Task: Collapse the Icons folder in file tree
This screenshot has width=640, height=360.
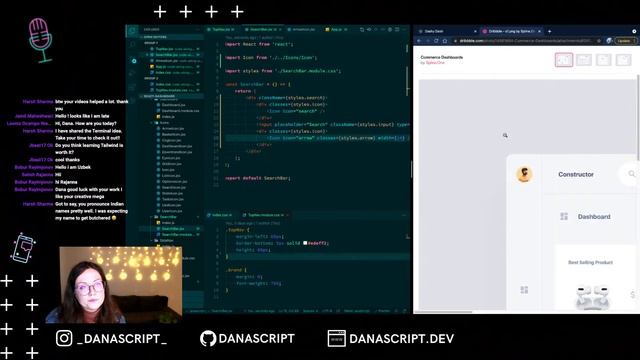Action: 164,122
